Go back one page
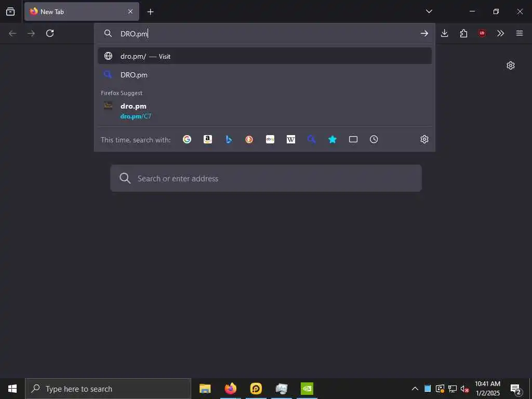The image size is (532, 399). click(x=12, y=33)
